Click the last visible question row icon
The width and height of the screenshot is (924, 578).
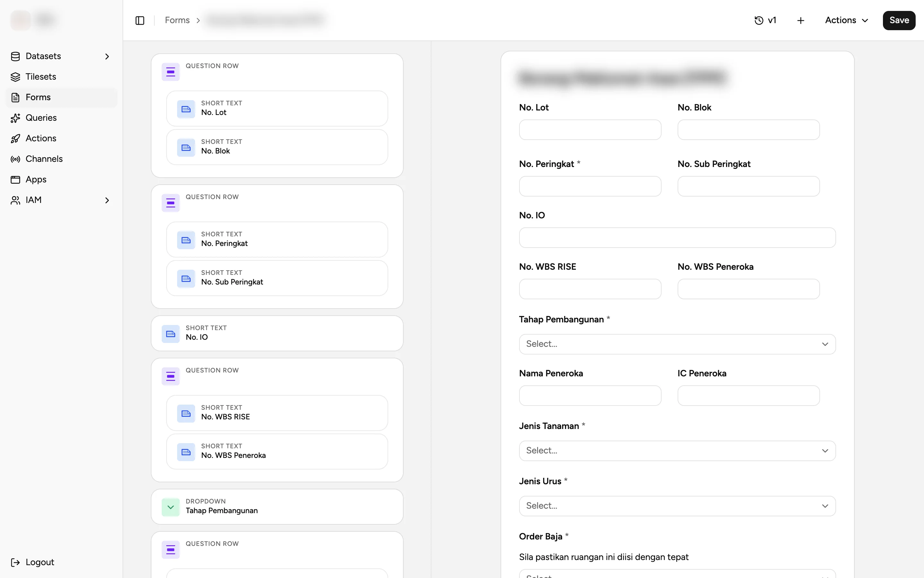[171, 550]
